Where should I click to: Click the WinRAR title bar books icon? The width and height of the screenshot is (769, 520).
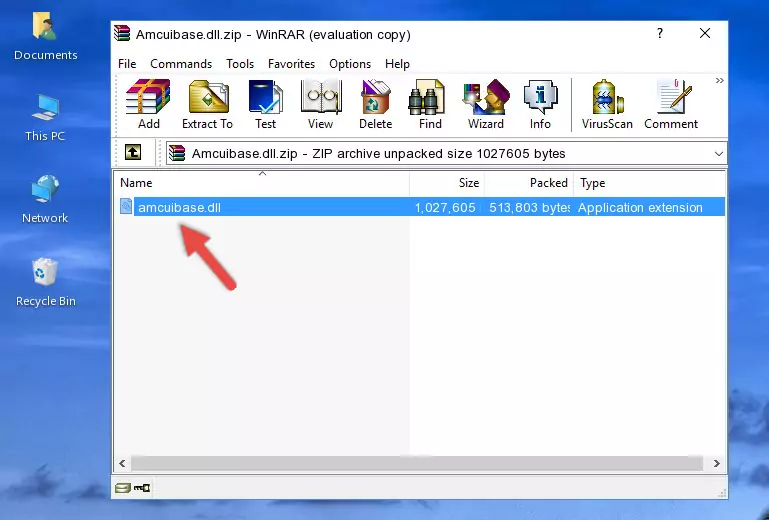pyautogui.click(x=123, y=33)
